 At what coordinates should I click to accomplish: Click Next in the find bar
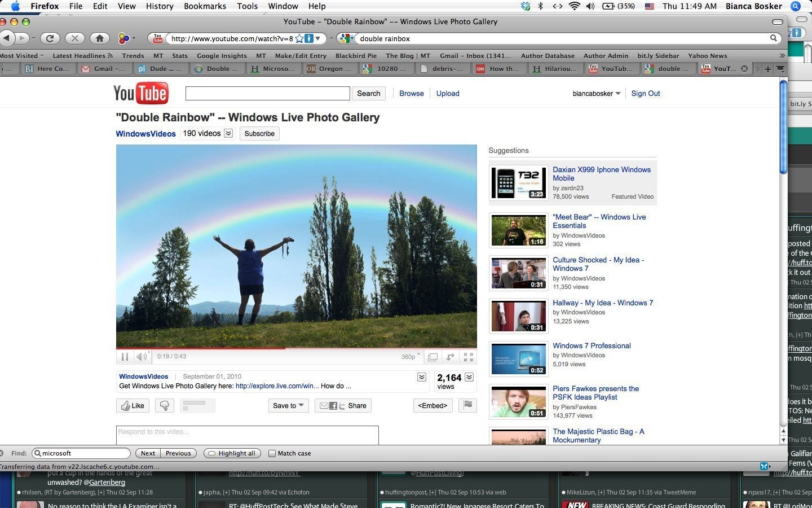coord(148,453)
